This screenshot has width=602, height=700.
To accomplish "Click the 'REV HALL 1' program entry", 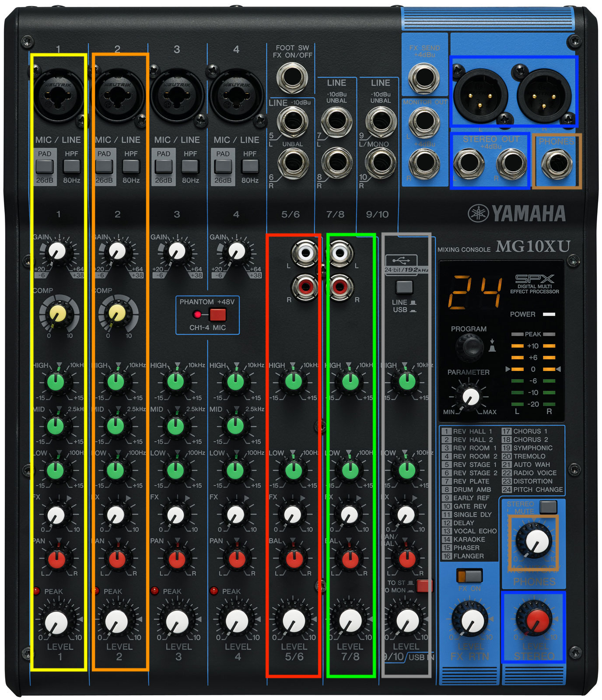I will pos(467,431).
